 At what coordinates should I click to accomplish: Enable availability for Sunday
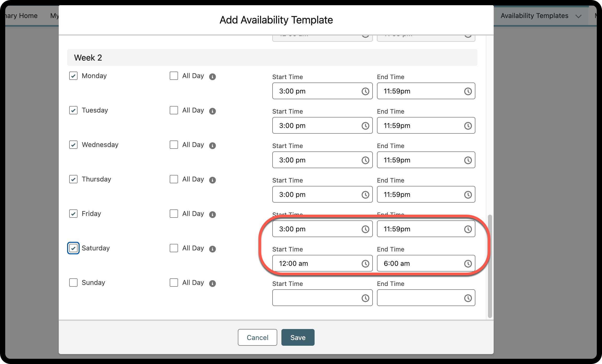(73, 283)
